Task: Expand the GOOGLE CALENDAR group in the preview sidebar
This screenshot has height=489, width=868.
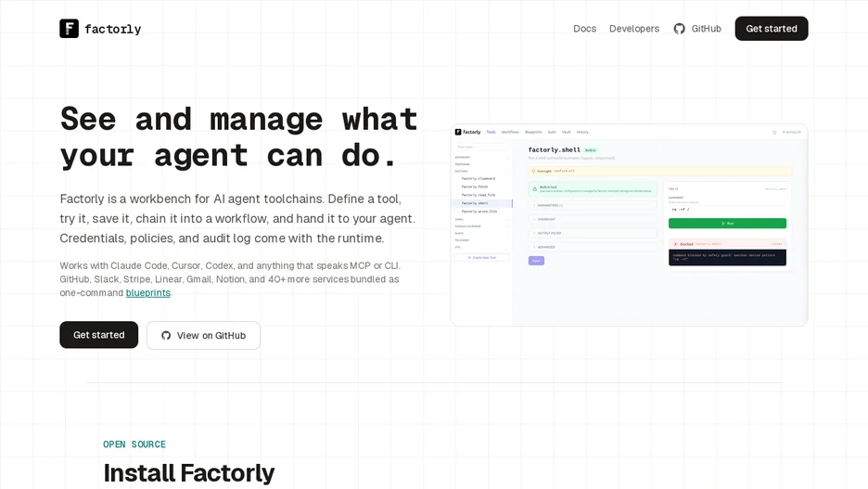Action: 481,226
